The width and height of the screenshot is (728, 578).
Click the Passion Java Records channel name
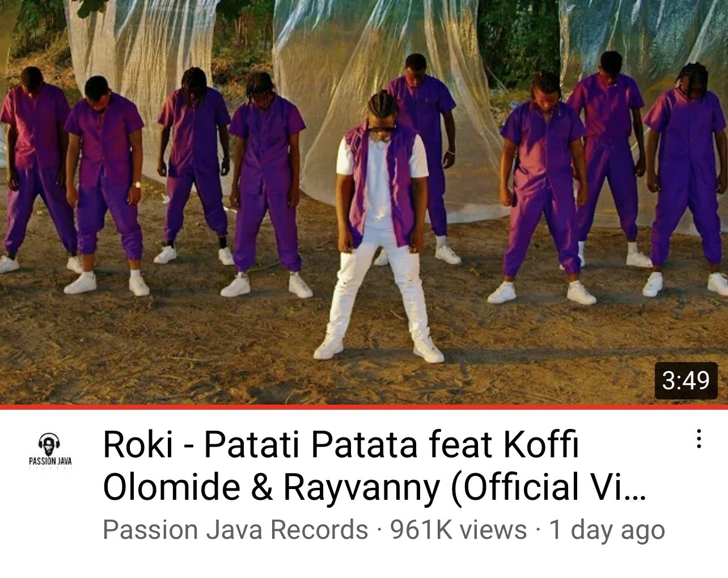tap(235, 530)
